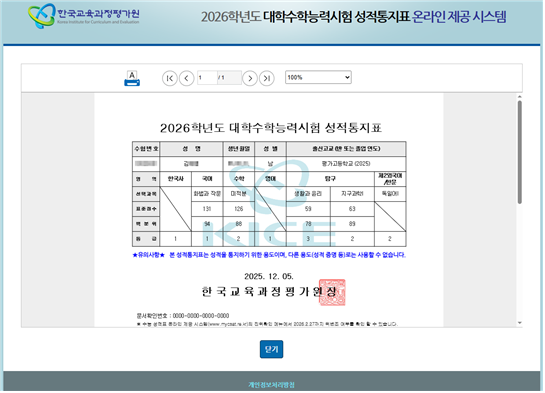
Task: Click the 제2외국어/한문 column header
Action: 391,179
